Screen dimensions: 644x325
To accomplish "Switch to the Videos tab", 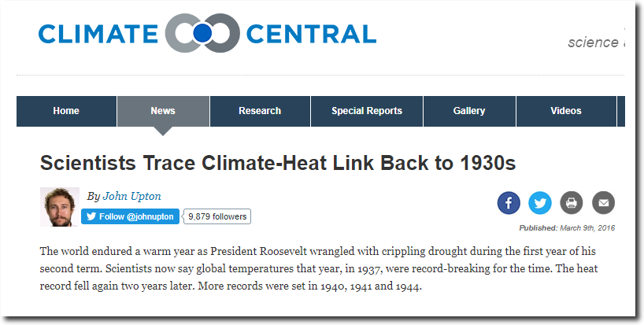I will tap(566, 111).
